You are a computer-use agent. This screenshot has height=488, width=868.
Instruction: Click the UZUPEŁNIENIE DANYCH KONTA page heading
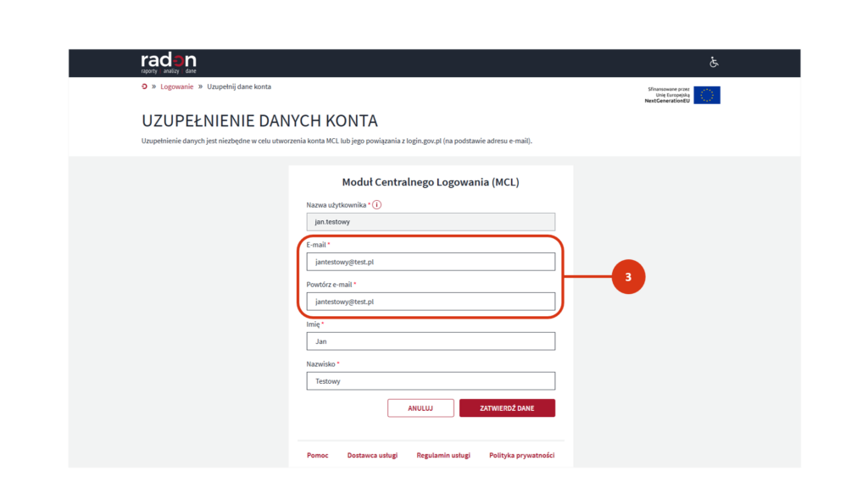coord(259,121)
